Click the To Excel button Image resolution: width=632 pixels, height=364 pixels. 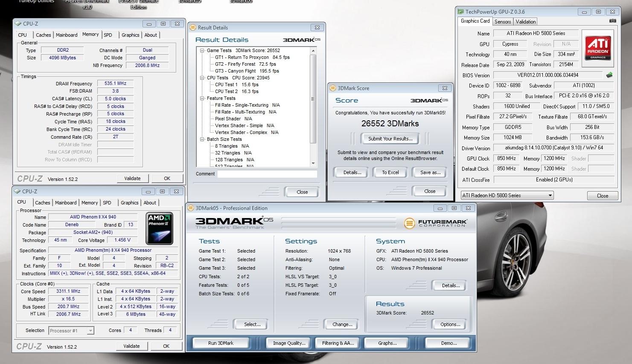click(x=390, y=172)
